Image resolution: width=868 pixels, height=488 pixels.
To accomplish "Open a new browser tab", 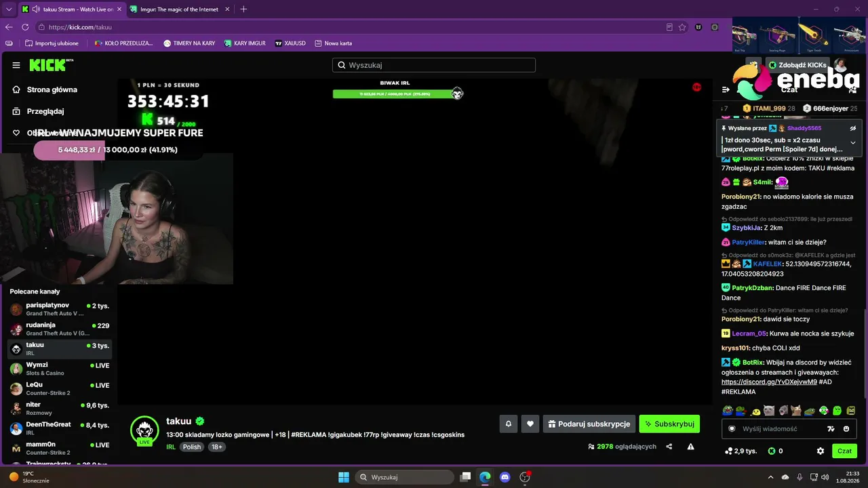I will 243,9.
